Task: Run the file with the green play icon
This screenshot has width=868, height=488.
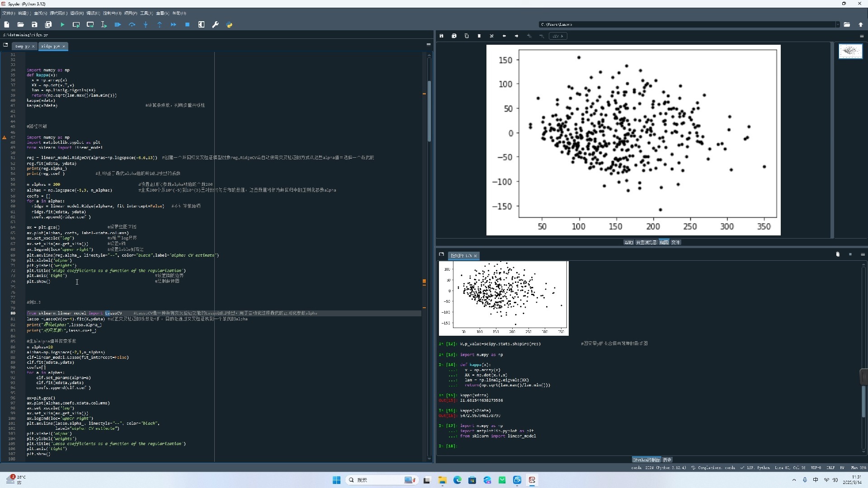Action: click(x=62, y=24)
